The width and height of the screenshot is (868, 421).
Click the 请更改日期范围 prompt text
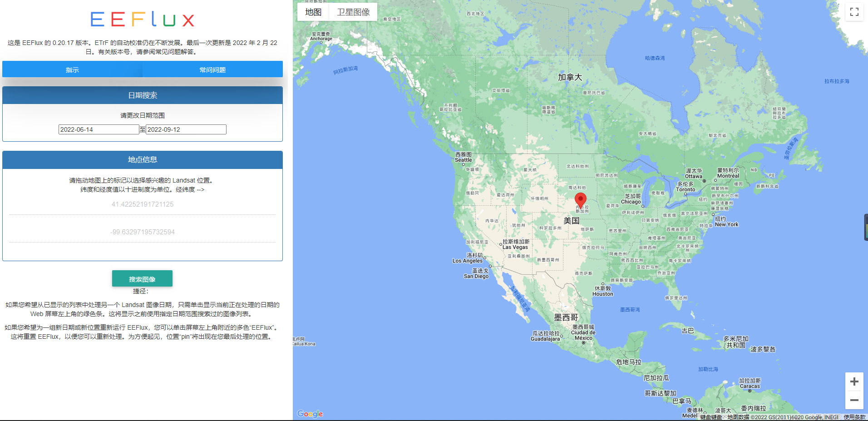point(143,115)
